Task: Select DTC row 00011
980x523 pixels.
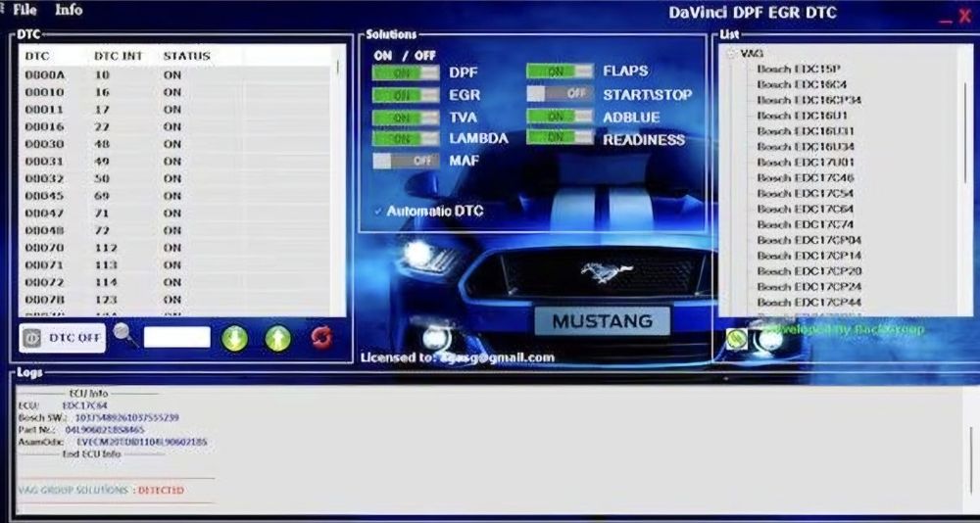Action: (176, 110)
